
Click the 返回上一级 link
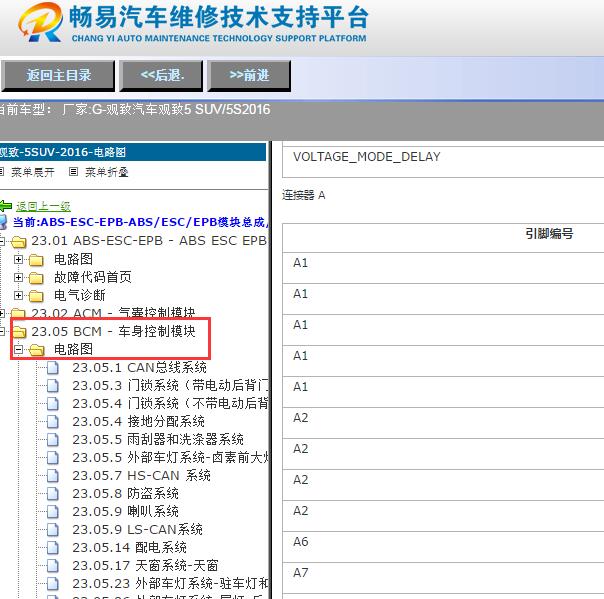tap(43, 206)
